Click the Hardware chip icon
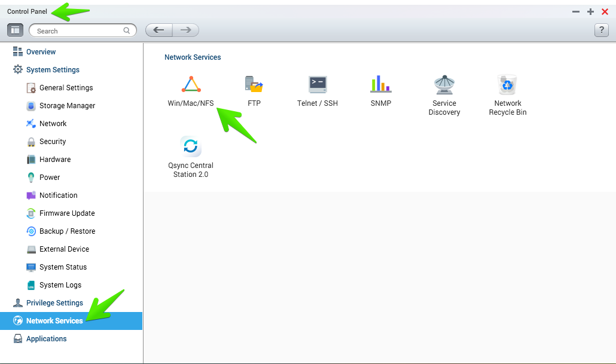This screenshot has height=364, width=616. point(31,160)
